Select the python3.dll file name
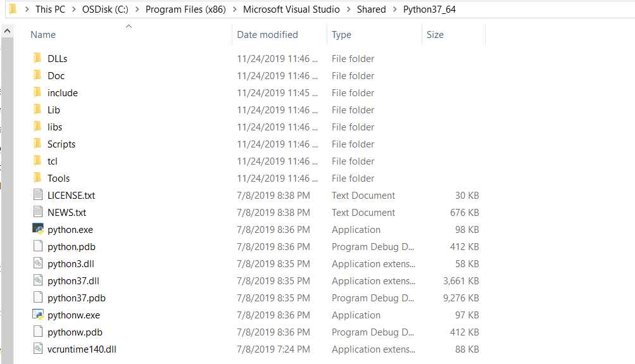635x364 pixels. point(71,264)
